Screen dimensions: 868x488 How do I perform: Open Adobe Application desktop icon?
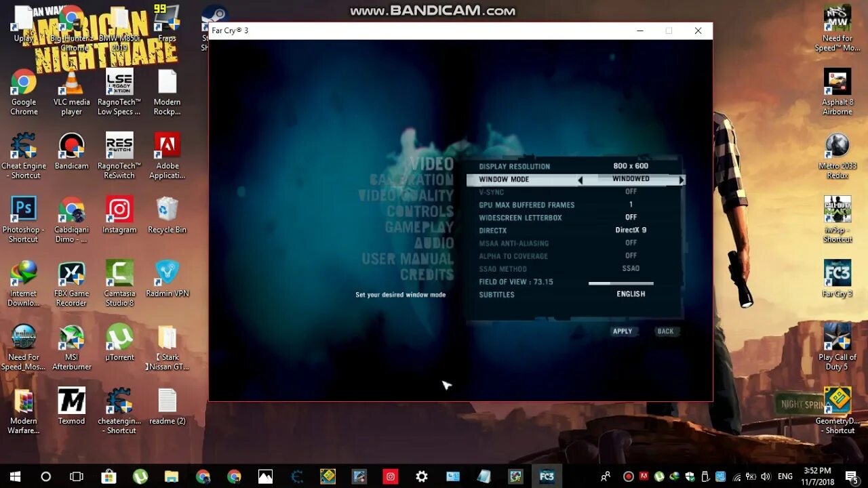(x=167, y=155)
